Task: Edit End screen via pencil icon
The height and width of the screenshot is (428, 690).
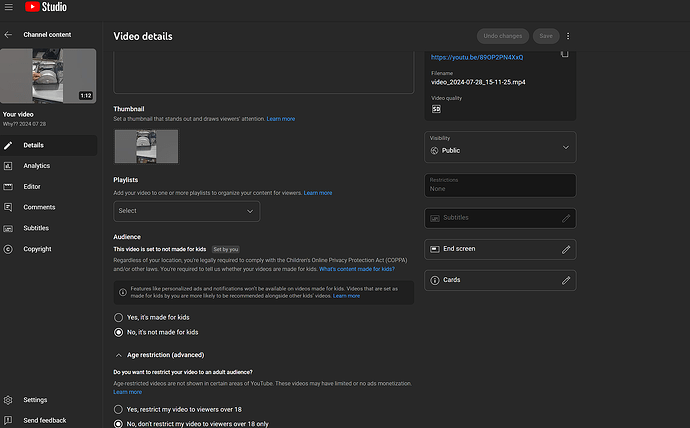Action: pyautogui.click(x=566, y=249)
